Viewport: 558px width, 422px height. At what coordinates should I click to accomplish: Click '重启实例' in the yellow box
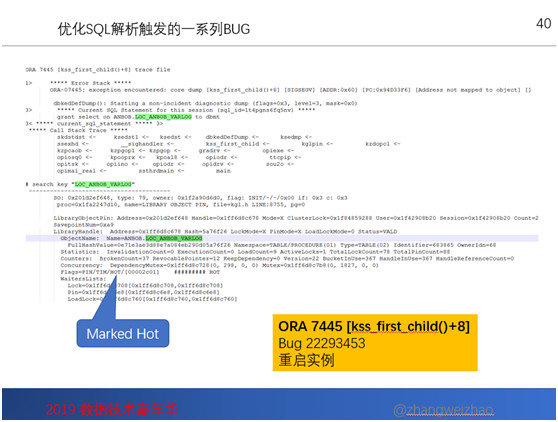tap(306, 360)
